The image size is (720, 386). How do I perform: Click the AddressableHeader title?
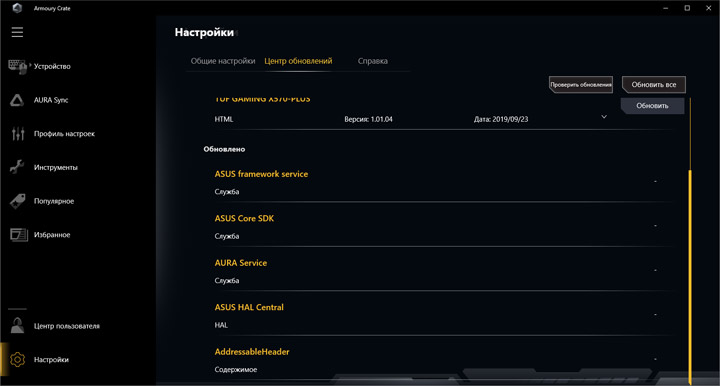(252, 352)
